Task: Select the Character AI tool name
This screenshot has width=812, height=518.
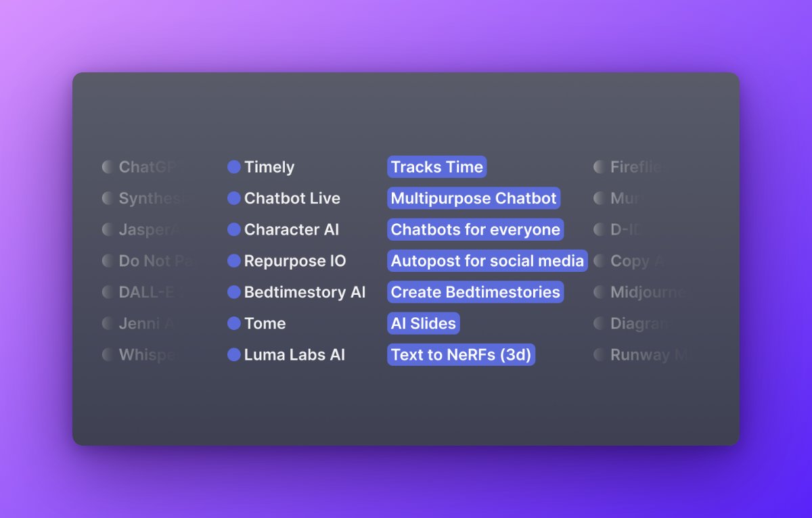Action: click(292, 229)
